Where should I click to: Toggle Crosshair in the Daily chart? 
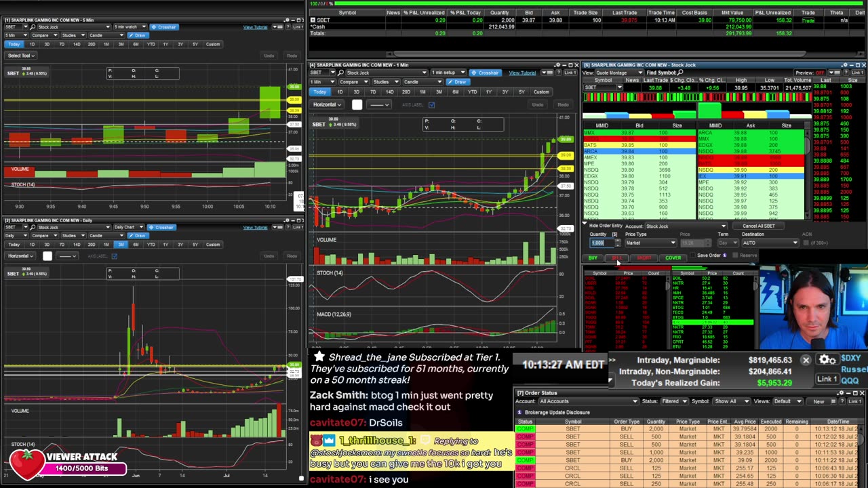click(161, 227)
